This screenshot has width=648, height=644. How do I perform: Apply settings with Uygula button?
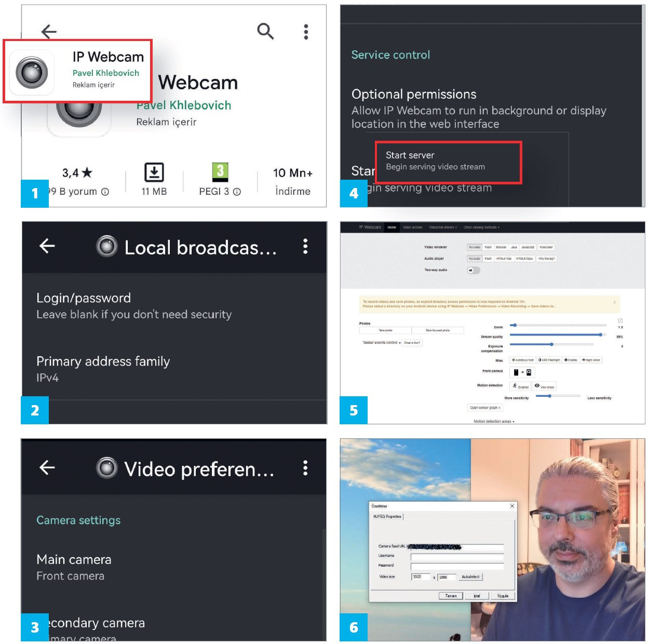pyautogui.click(x=503, y=596)
